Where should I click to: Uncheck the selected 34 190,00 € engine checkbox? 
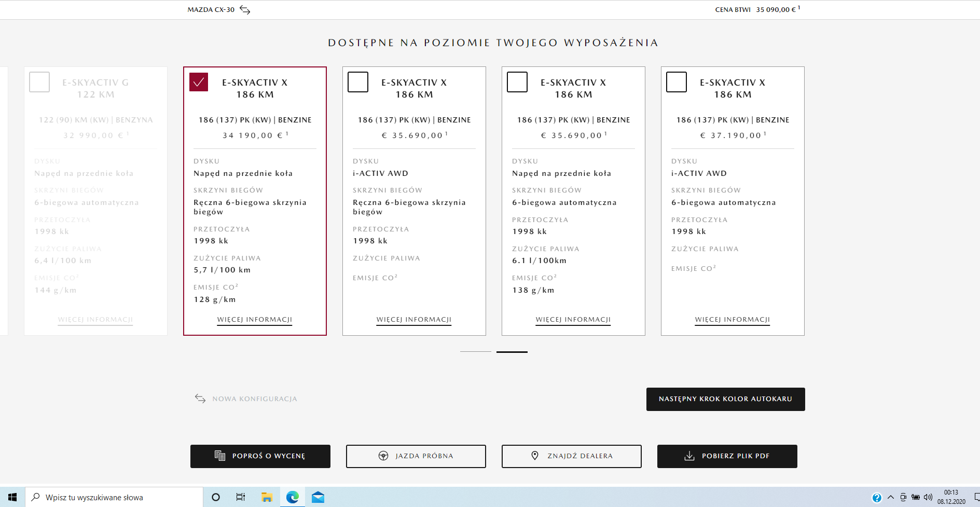pos(199,82)
